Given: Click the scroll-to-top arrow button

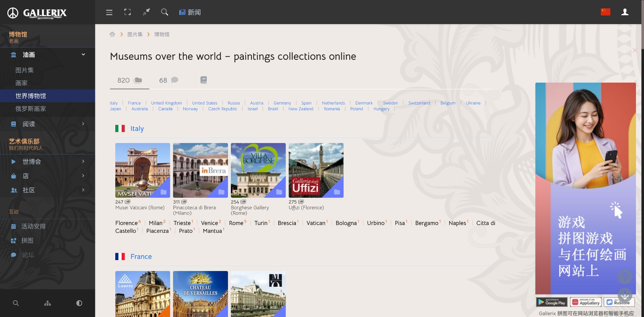Looking at the screenshot, I should [x=625, y=277].
